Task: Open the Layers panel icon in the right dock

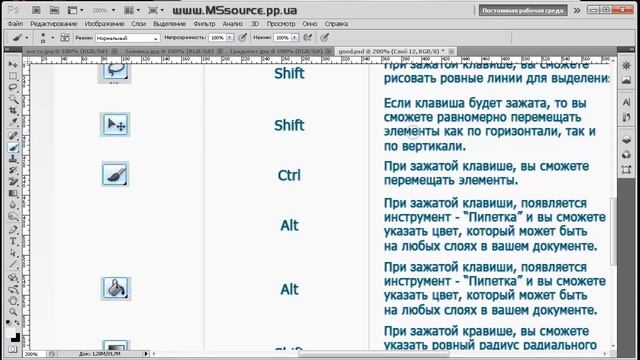Action: [627, 140]
